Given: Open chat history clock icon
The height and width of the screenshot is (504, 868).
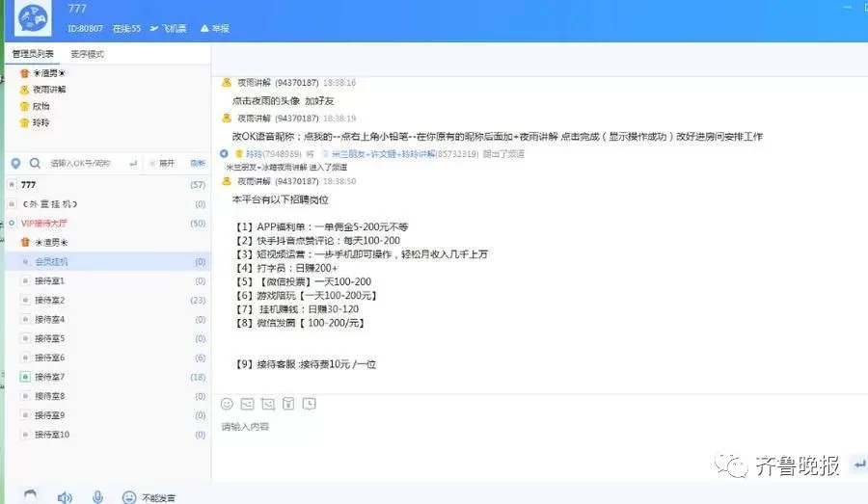Looking at the screenshot, I should pos(309,403).
